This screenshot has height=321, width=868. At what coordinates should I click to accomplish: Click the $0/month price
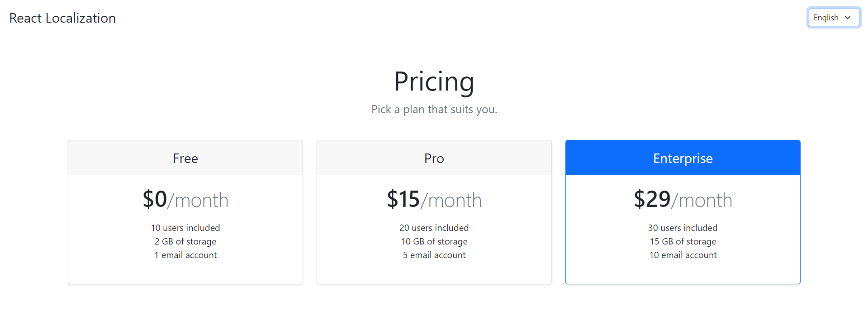185,200
